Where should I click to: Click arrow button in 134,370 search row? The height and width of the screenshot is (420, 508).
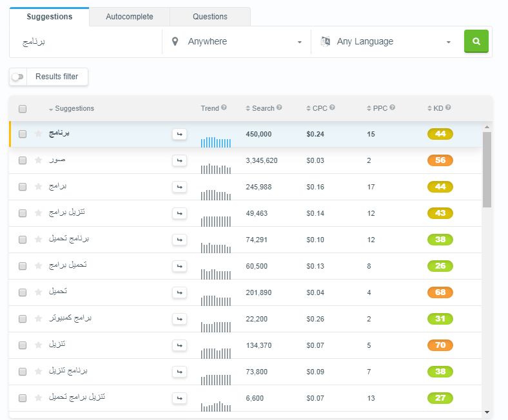pyautogui.click(x=179, y=345)
